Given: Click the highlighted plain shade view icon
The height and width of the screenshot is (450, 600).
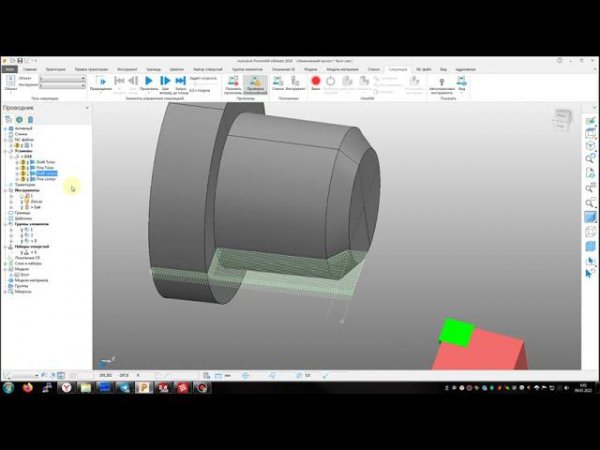Looking at the screenshot, I should tap(590, 217).
